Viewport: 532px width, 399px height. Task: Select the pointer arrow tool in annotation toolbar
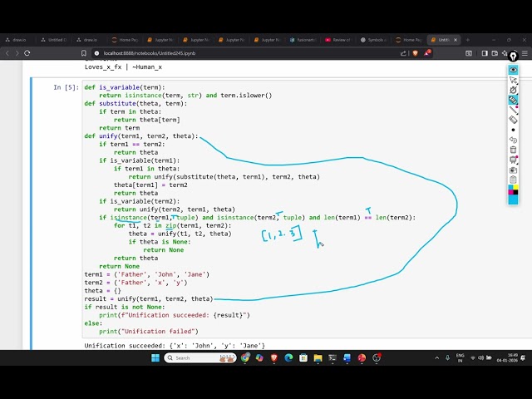[513, 80]
